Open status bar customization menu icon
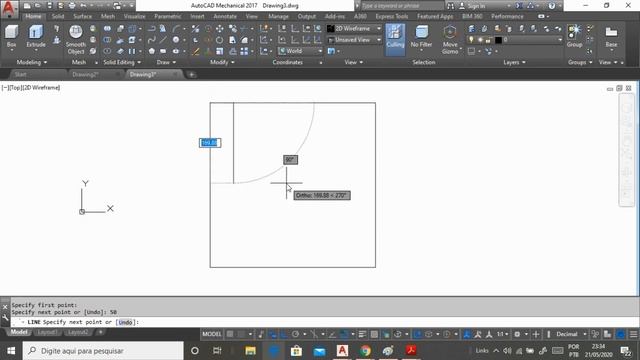The image size is (640, 360). pos(633,334)
